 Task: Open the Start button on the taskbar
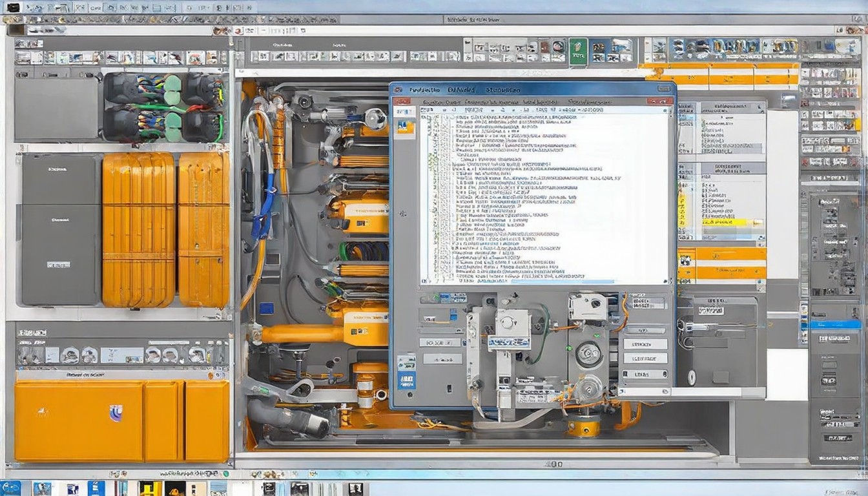click(x=10, y=488)
